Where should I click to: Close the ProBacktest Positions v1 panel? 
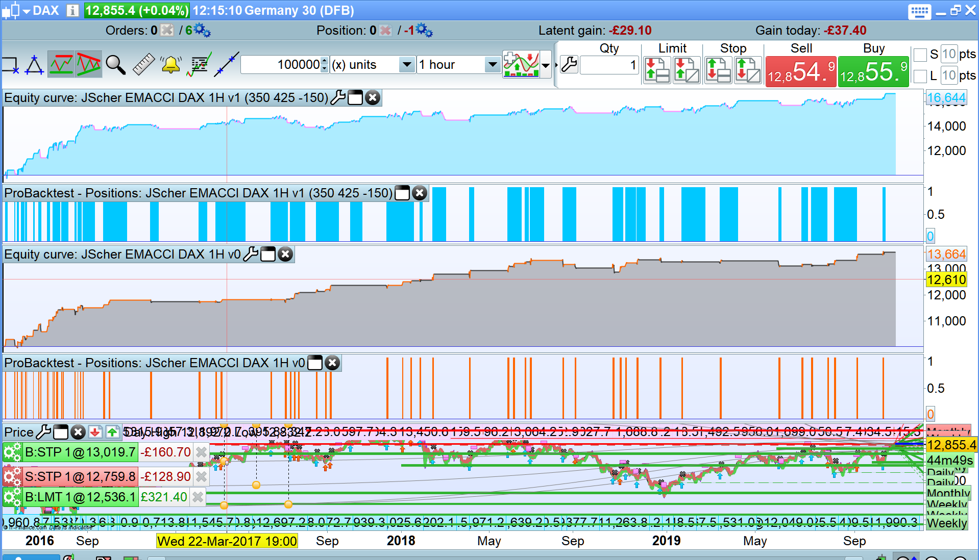(x=420, y=193)
